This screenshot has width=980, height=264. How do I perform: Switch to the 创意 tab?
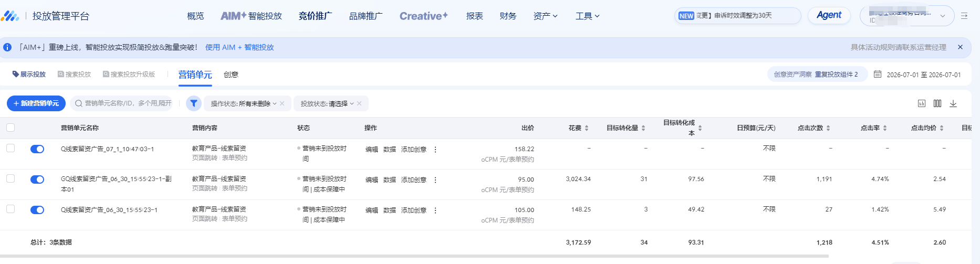pos(231,75)
